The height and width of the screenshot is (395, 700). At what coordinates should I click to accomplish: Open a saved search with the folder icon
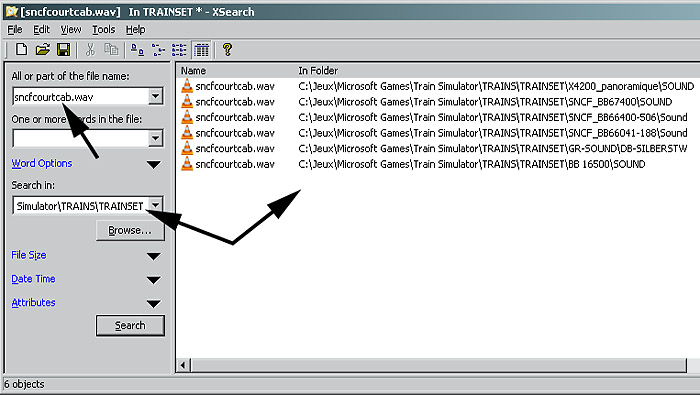[x=42, y=49]
